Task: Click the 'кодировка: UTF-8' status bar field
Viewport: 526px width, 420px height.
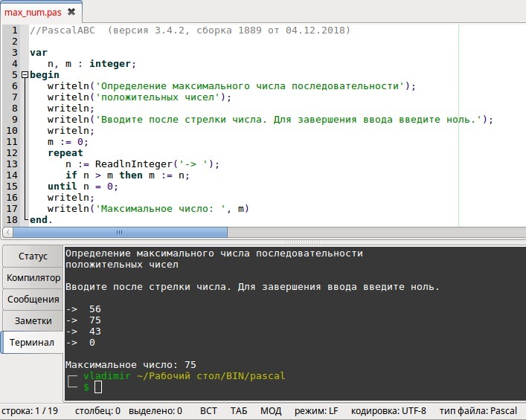Action: coord(388,410)
